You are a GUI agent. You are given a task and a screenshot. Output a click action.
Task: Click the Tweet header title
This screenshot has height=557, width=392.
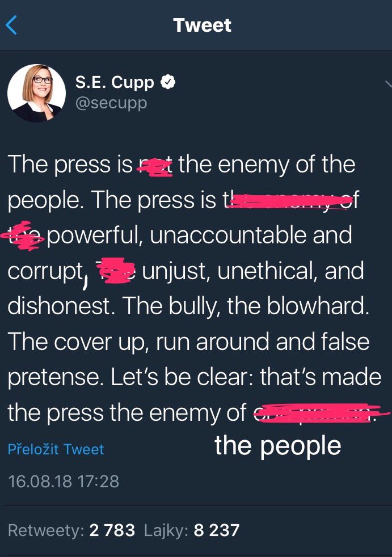tap(202, 25)
